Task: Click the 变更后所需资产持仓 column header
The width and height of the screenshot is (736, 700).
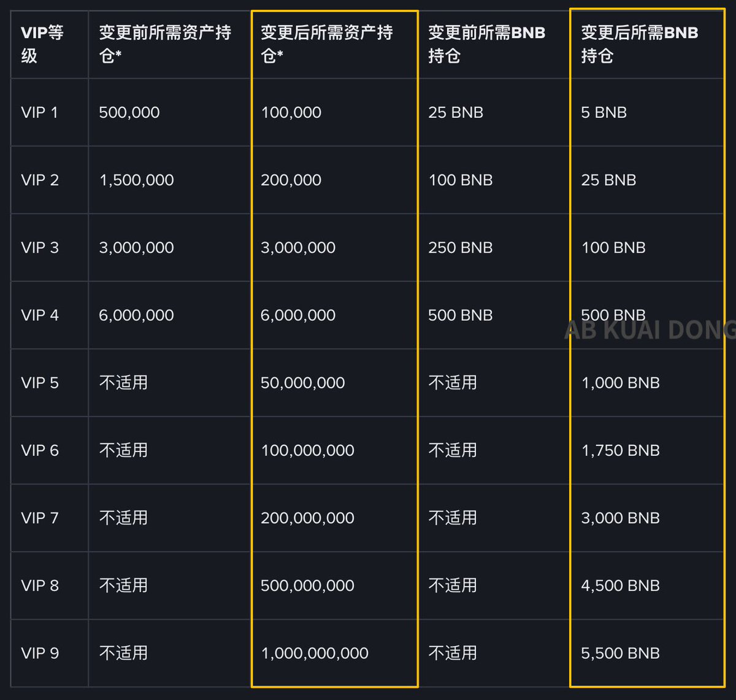Action: [x=327, y=44]
